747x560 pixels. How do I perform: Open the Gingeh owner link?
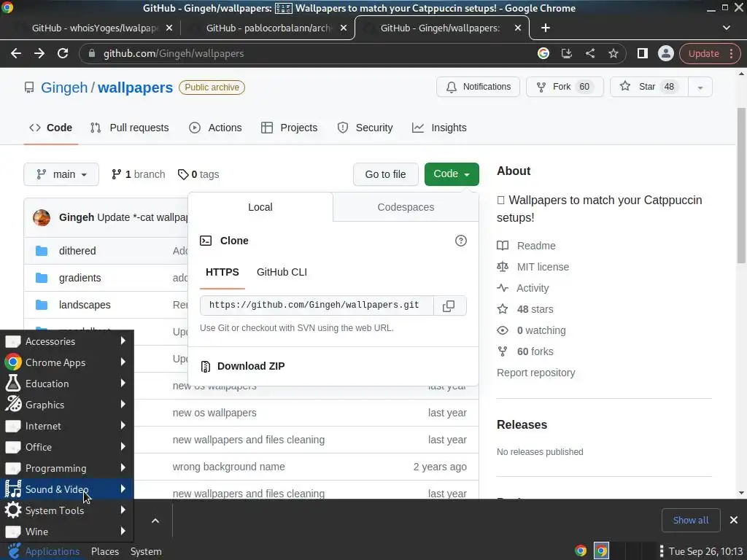point(64,87)
